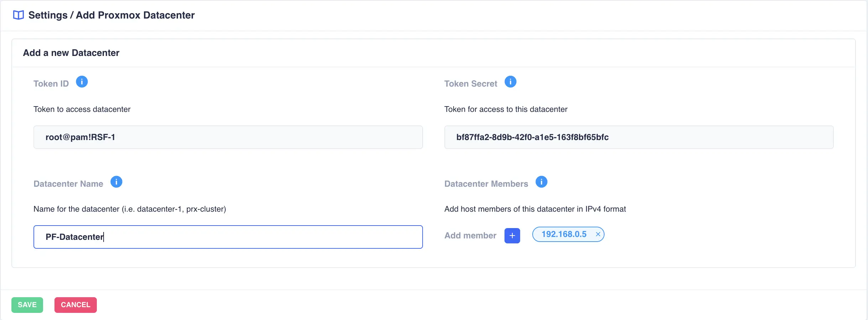Show the Datacenter Members info icon
Image resolution: width=868 pixels, height=320 pixels.
(x=542, y=182)
